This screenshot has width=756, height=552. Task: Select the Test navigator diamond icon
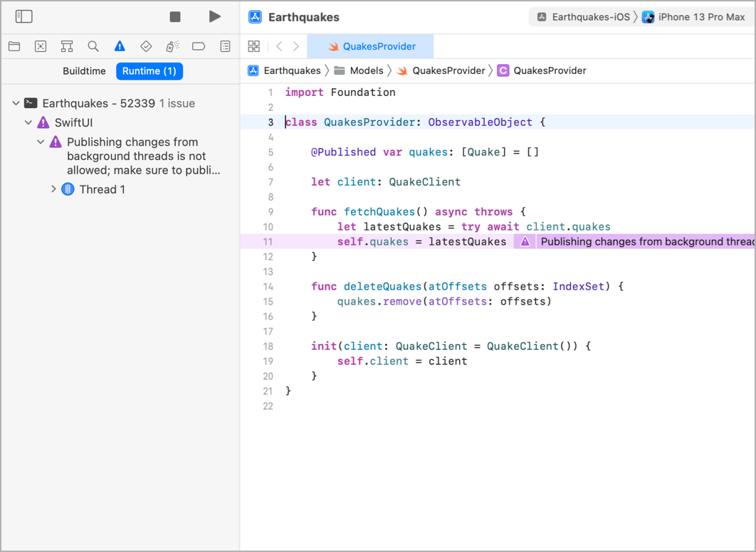coord(145,46)
